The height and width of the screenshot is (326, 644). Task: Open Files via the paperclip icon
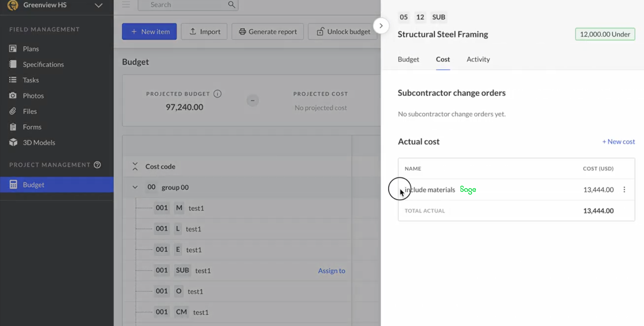pyautogui.click(x=13, y=111)
